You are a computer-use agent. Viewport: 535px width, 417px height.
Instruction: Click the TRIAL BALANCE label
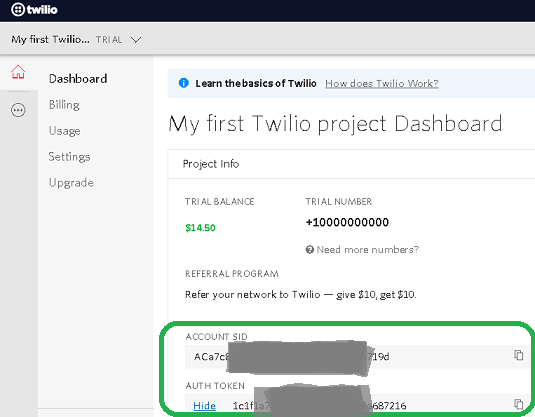tap(219, 202)
